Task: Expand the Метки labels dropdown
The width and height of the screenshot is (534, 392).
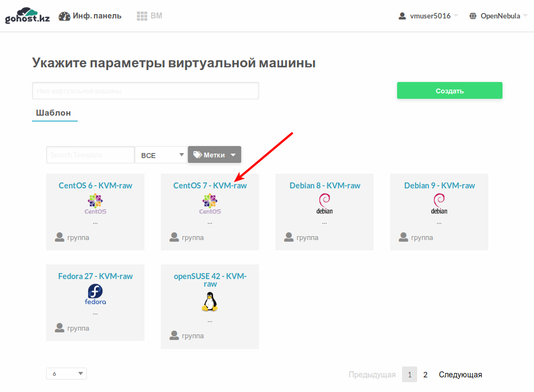Action: pyautogui.click(x=215, y=155)
